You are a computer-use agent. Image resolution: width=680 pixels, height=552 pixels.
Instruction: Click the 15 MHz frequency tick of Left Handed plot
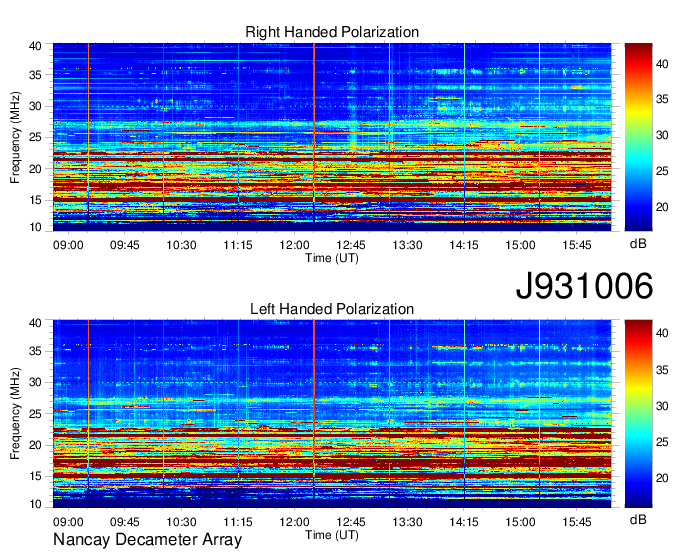click(35, 476)
